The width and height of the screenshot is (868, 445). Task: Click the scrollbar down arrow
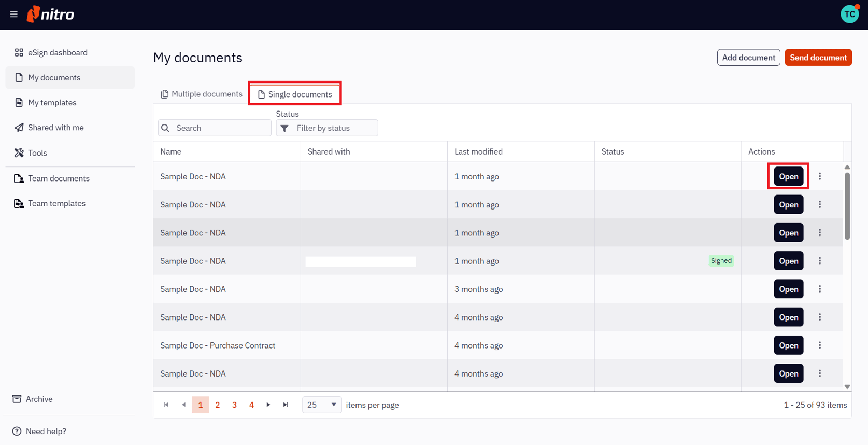[x=847, y=387]
